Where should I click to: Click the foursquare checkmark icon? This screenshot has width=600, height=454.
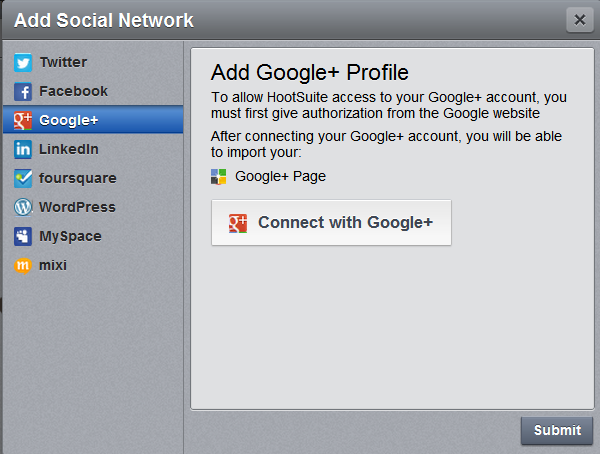point(22,179)
